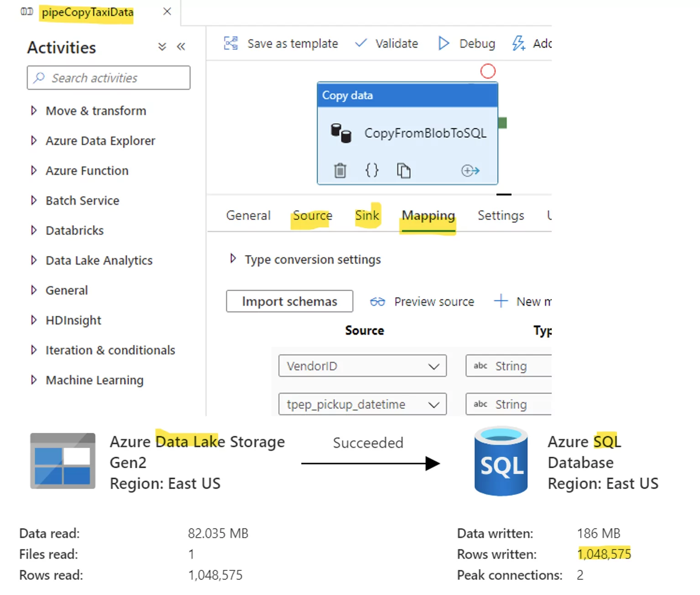This screenshot has height=595, width=700.
Task: Click the Copy data activity header
Action: coord(407,95)
